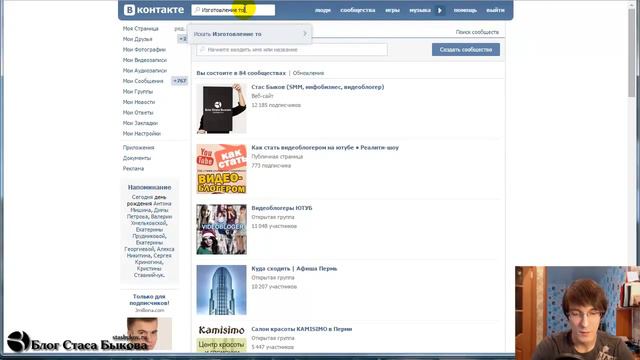Open Мои Группы
Viewport: 640px width, 360px height.
138,91
